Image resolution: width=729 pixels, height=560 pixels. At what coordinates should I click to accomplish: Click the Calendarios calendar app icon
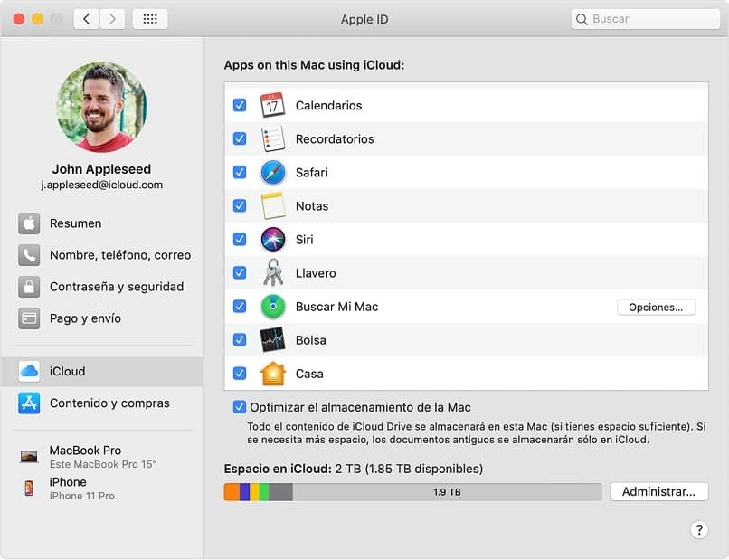coord(272,105)
